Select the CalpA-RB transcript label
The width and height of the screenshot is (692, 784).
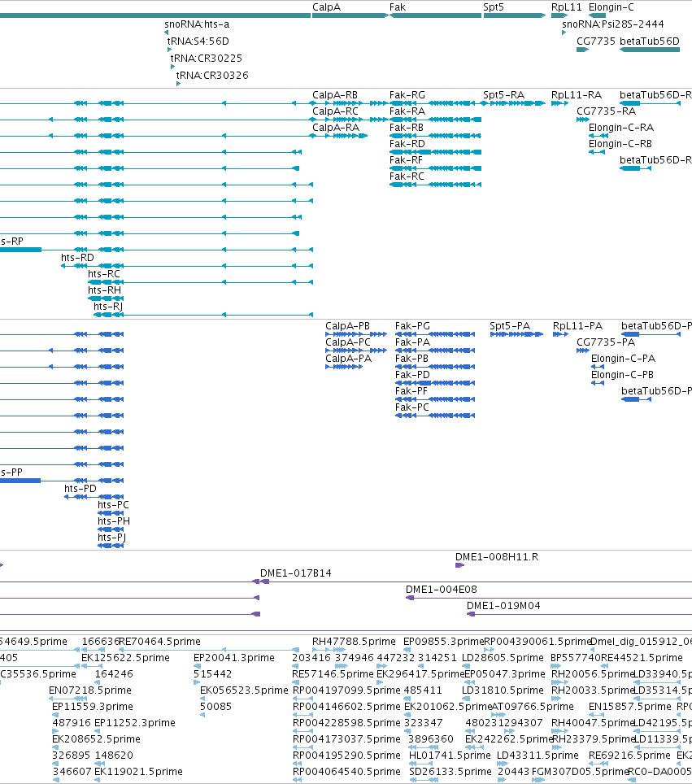[335, 95]
